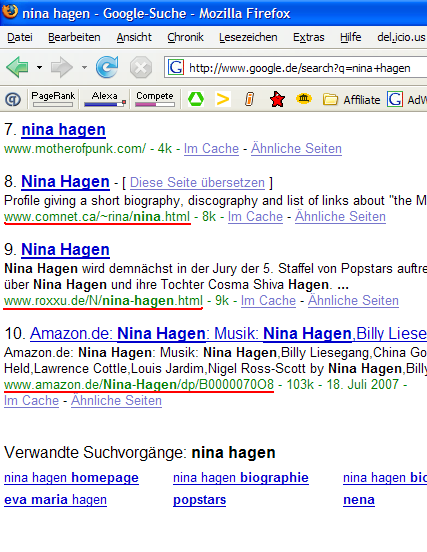Open the del.icio.us menu
This screenshot has width=427, height=552.
[401, 37]
